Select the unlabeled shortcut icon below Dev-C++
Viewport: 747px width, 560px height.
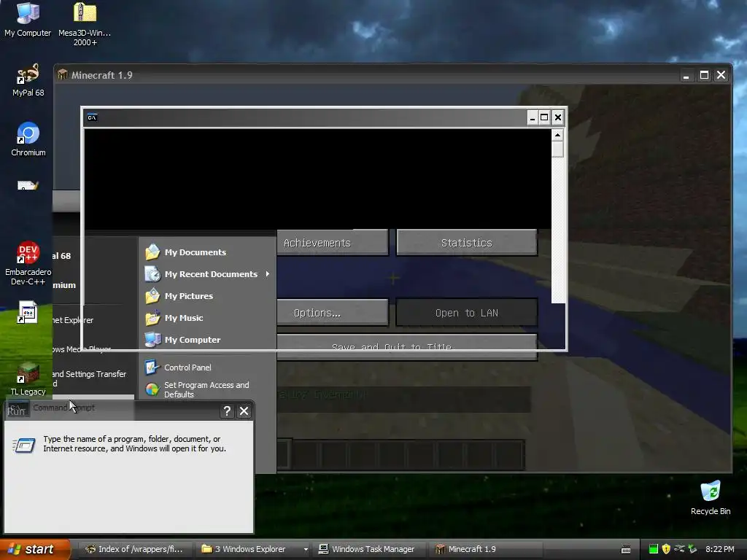(x=28, y=312)
